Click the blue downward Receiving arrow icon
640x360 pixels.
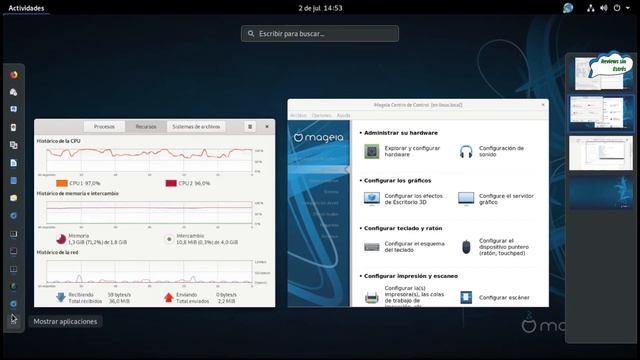[x=61, y=298]
